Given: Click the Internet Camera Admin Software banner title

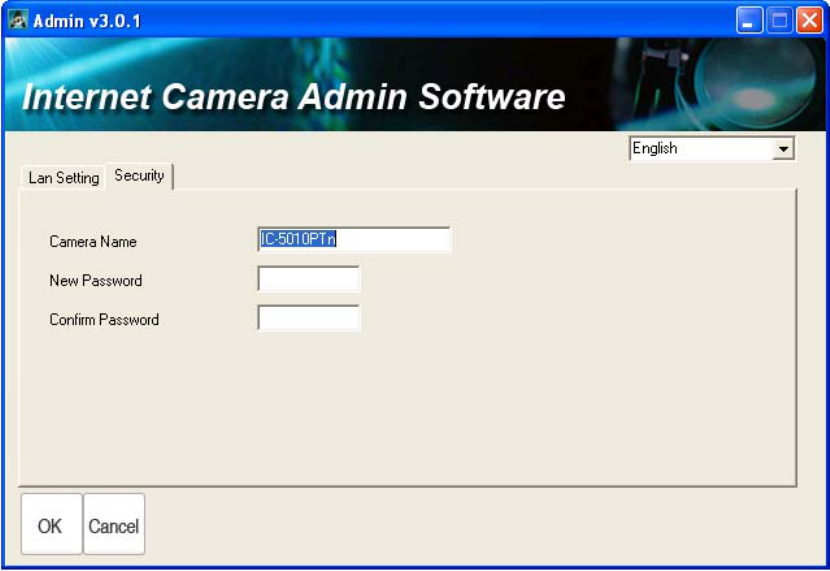Looking at the screenshot, I should pyautogui.click(x=294, y=97).
